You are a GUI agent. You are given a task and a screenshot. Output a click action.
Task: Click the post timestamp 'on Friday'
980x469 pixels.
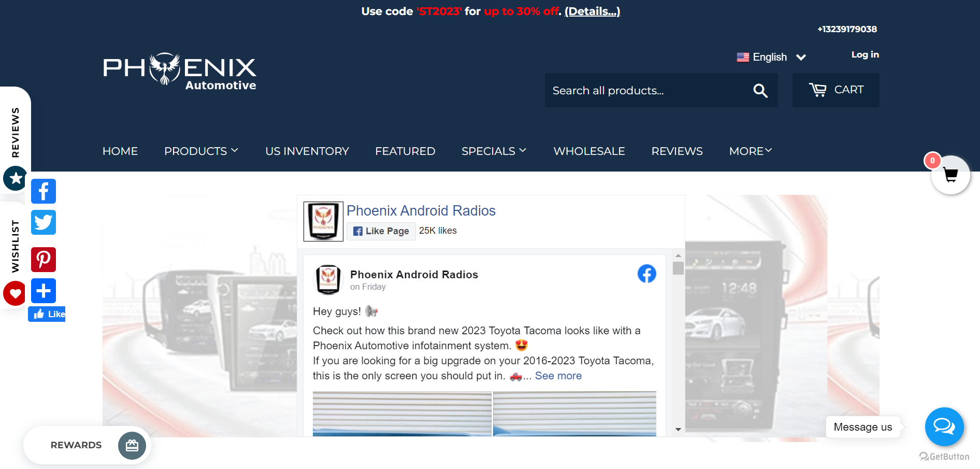click(368, 287)
